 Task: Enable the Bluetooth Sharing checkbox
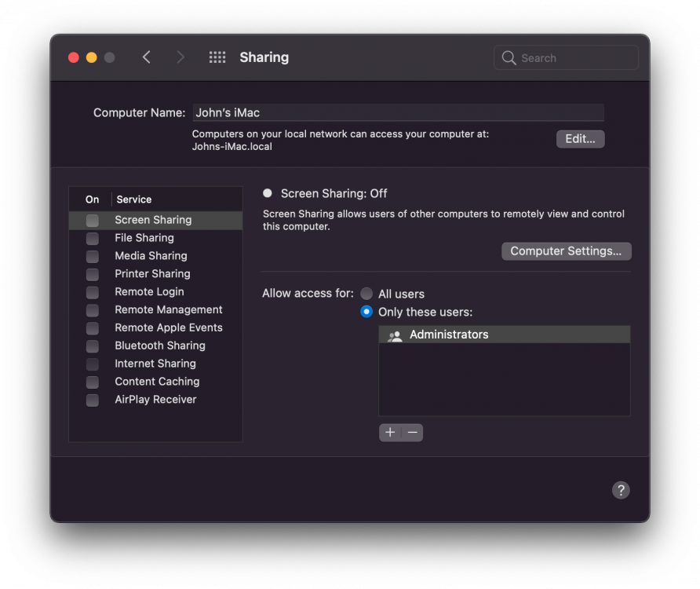[x=93, y=346]
